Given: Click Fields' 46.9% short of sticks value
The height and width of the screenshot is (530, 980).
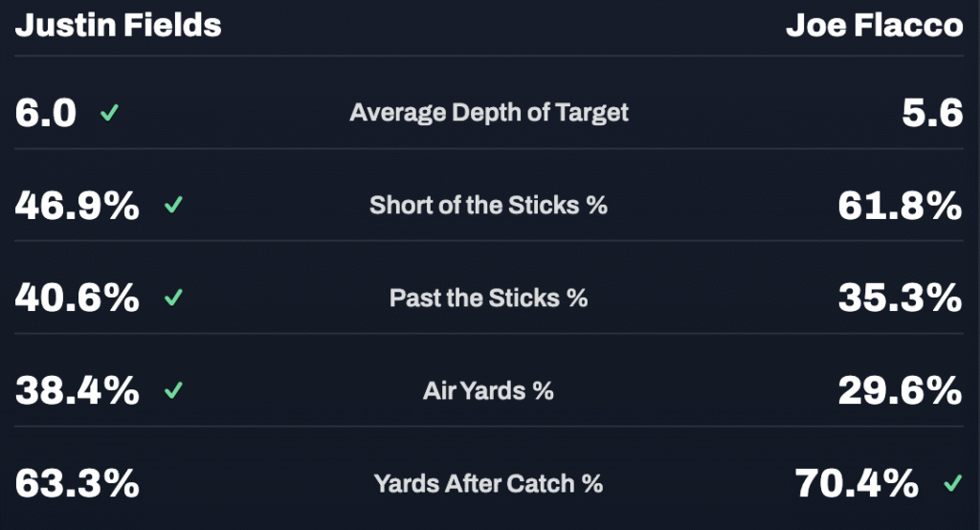Looking at the screenshot, I should pyautogui.click(x=78, y=206).
